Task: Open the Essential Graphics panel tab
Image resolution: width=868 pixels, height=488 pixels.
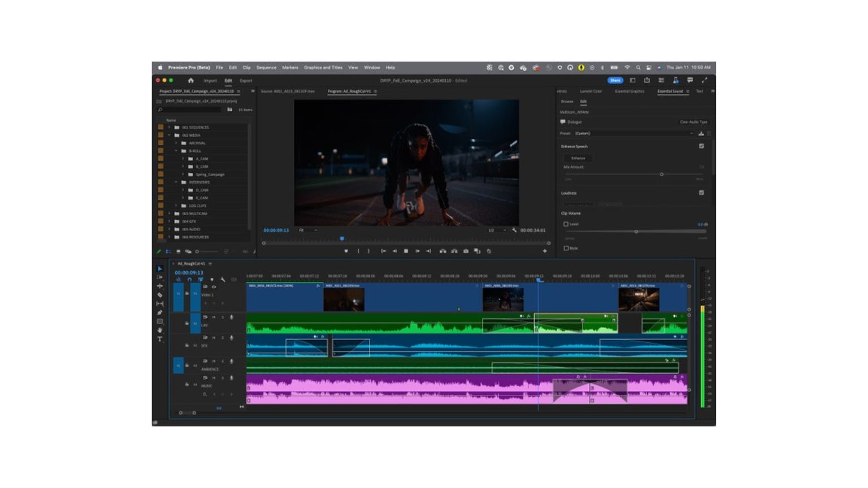Action: tap(630, 91)
